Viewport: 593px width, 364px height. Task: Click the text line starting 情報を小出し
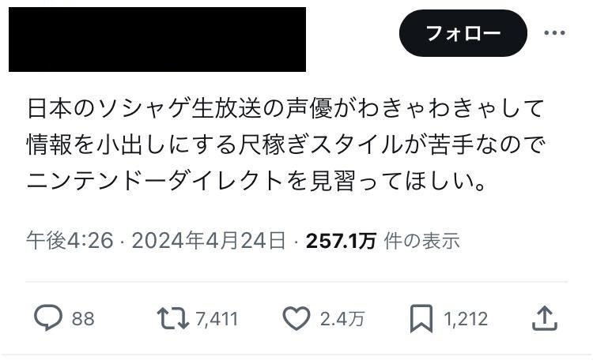coord(286,145)
